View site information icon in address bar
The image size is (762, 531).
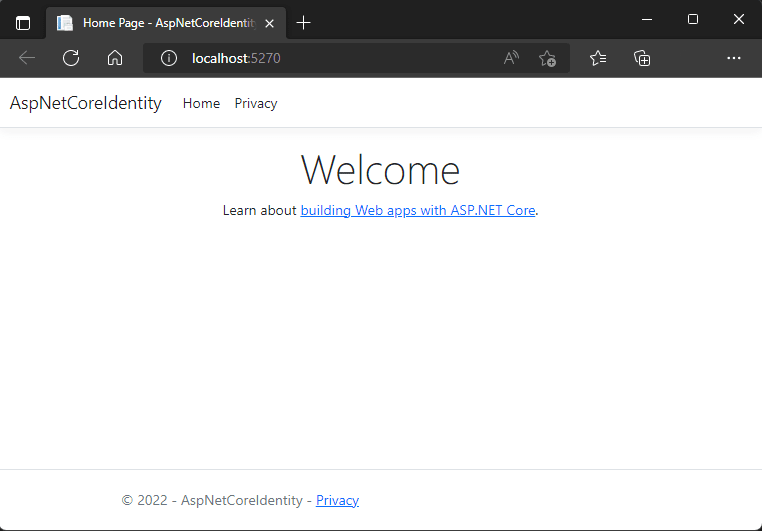(169, 58)
